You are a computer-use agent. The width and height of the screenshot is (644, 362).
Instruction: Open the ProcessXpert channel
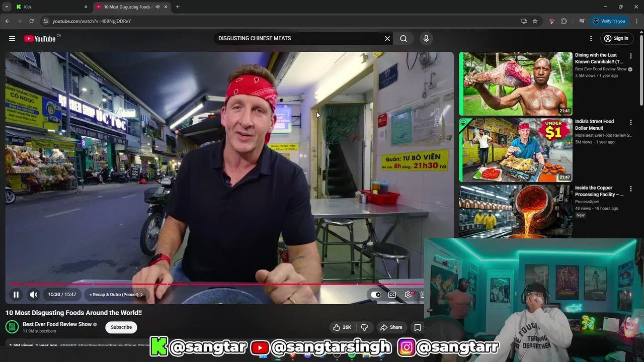point(588,202)
